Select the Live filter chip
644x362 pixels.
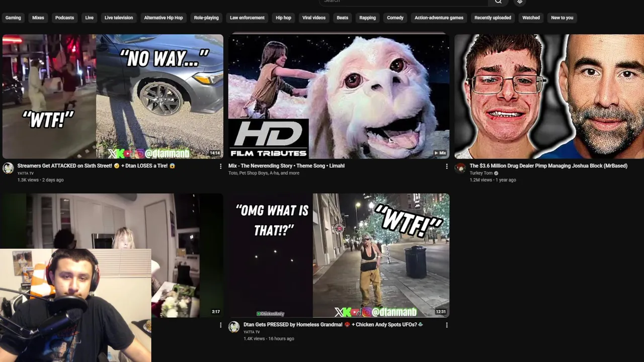pyautogui.click(x=89, y=18)
